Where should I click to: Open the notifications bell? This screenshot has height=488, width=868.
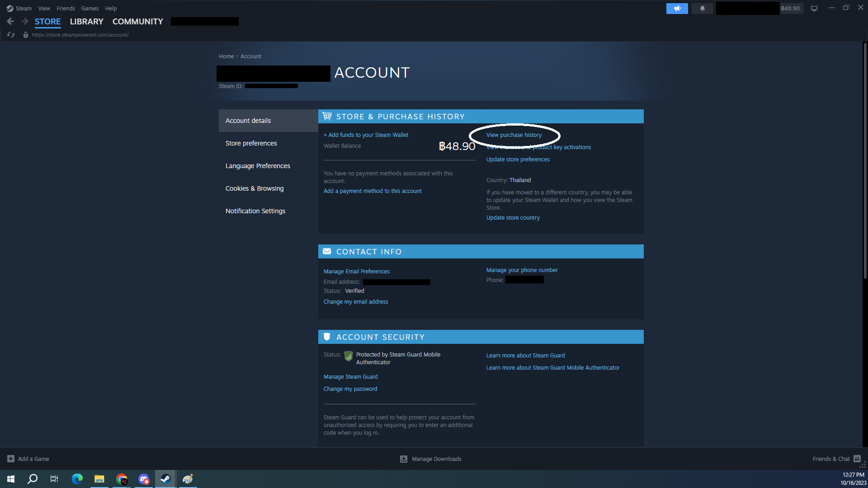pos(702,9)
